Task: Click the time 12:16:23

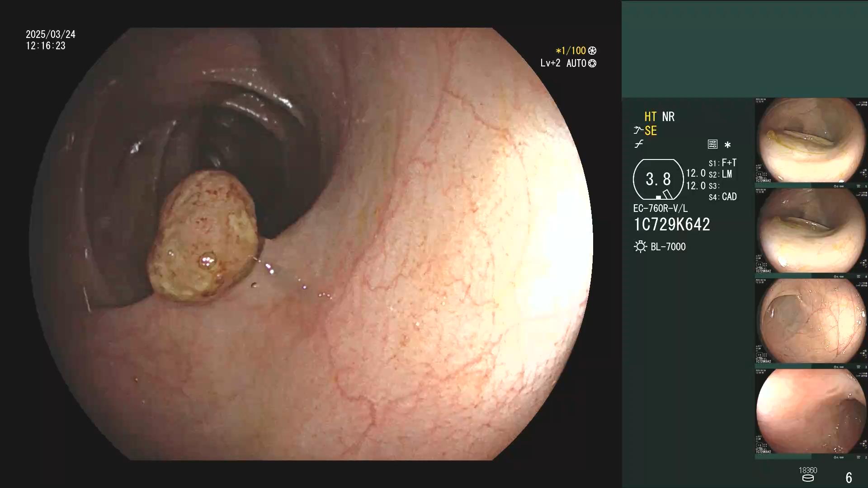Action: [46, 46]
